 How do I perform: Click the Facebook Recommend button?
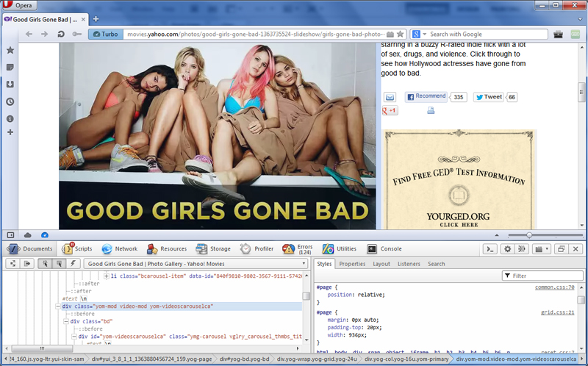pos(426,96)
